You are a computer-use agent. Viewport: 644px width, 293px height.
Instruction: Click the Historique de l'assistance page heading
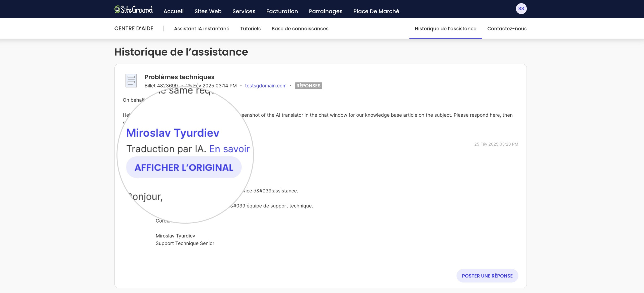click(x=181, y=52)
